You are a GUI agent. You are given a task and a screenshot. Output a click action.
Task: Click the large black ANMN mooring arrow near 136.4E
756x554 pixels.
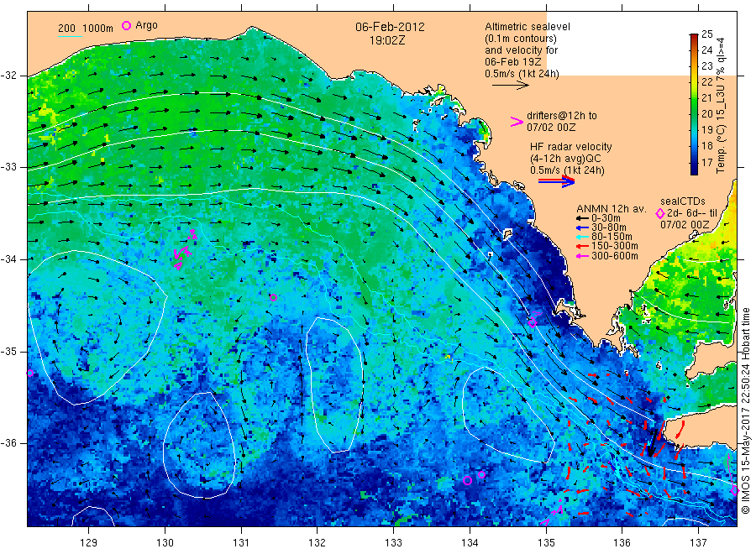tap(651, 442)
